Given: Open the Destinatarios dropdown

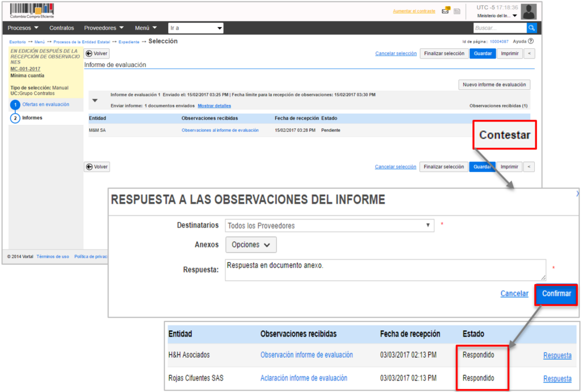Looking at the screenshot, I should click(x=330, y=226).
